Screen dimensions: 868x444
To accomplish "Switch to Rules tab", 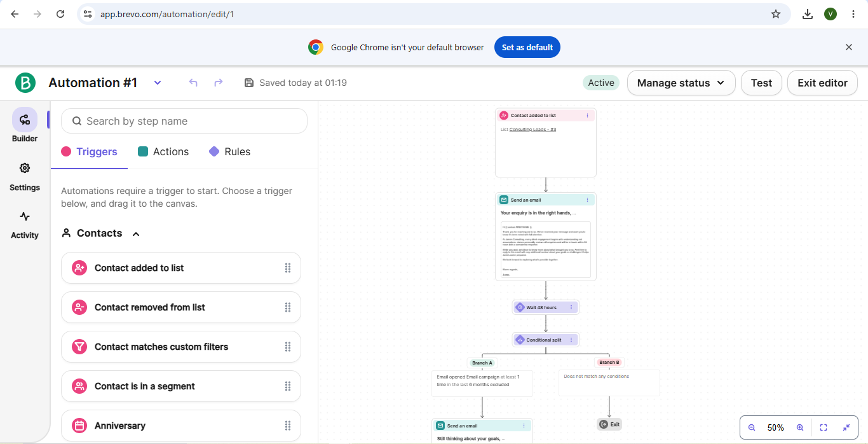I will (229, 151).
